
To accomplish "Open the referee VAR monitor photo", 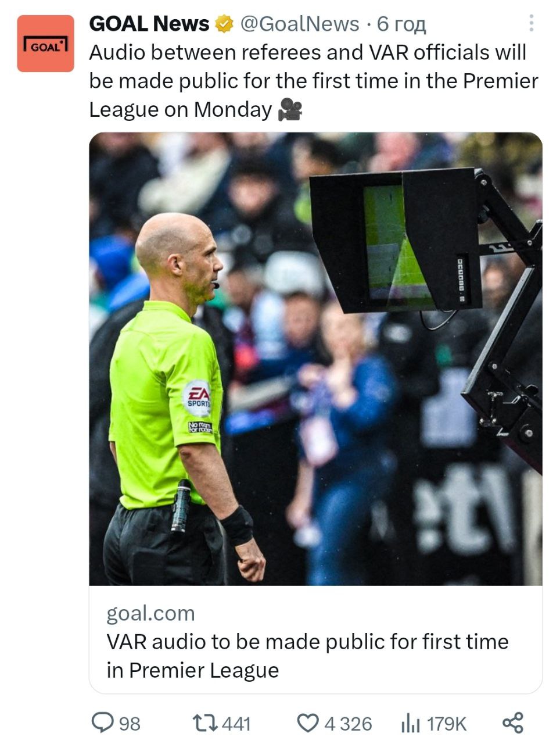I will click(x=315, y=359).
